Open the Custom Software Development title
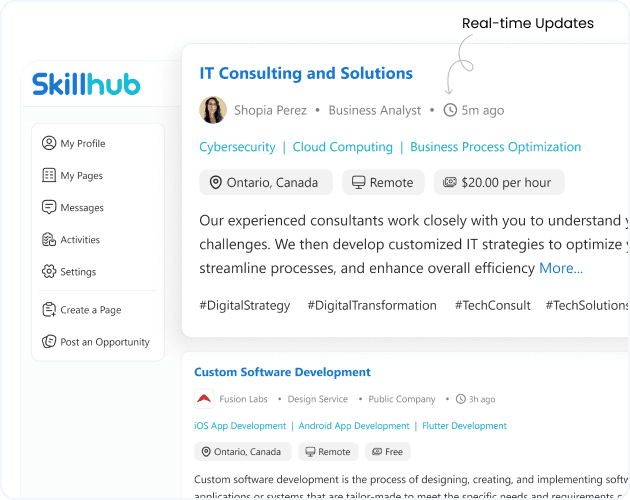 click(282, 372)
